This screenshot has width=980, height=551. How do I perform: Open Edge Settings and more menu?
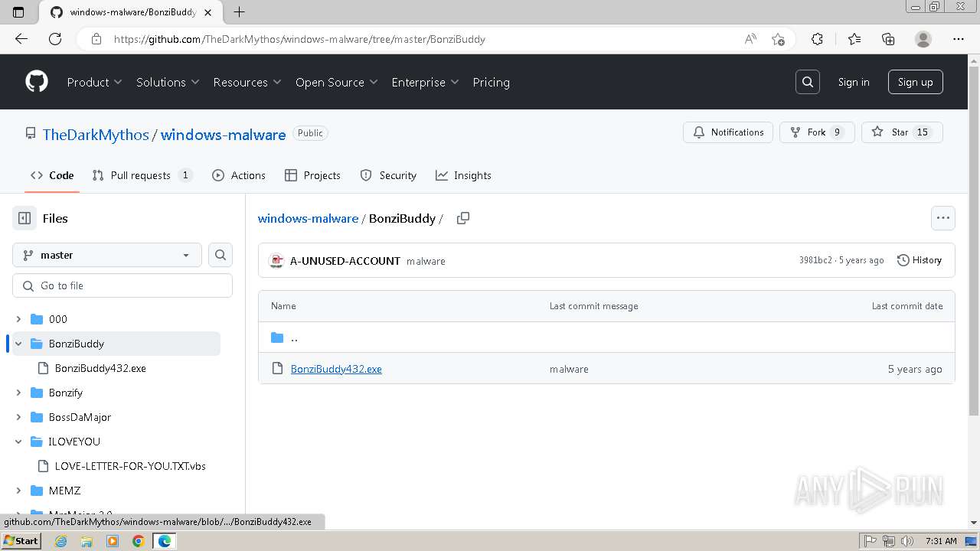(x=958, y=39)
